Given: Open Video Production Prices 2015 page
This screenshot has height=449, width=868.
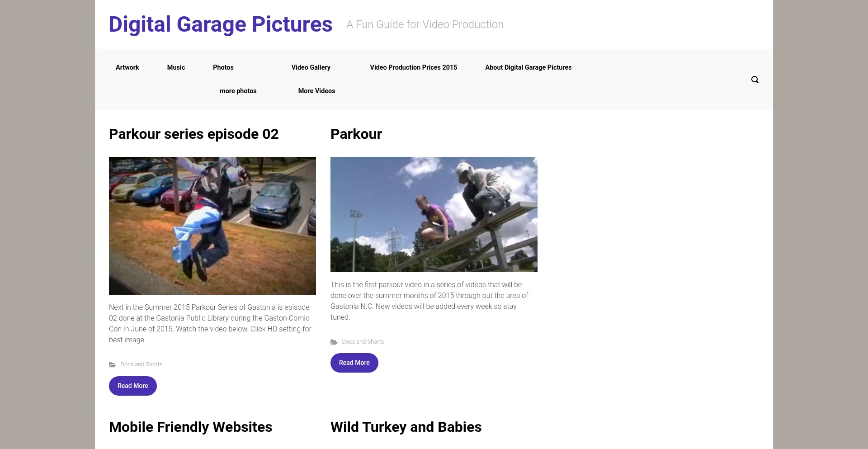Looking at the screenshot, I should pos(413,67).
